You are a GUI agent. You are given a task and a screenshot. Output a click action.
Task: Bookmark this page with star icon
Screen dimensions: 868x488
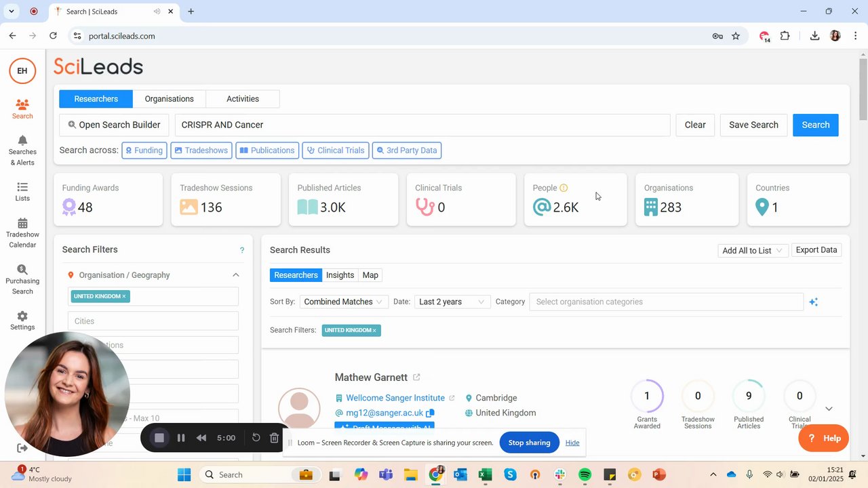tap(736, 36)
